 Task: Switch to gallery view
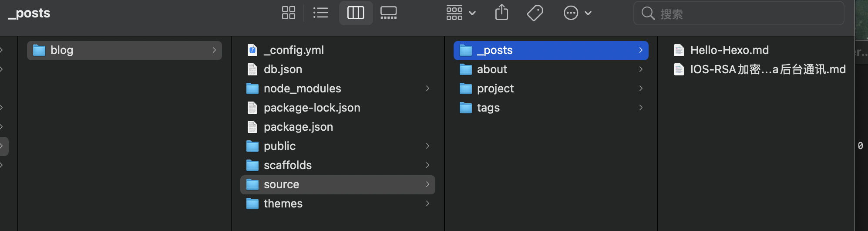point(388,13)
